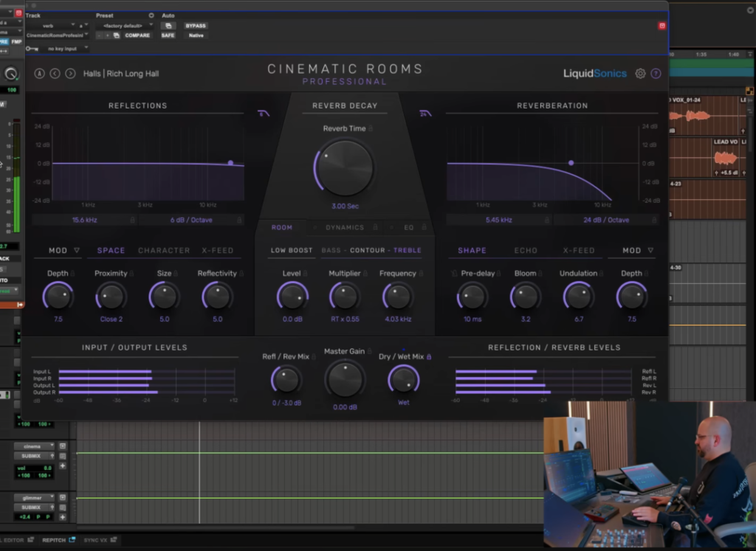Viewport: 756px width, 551px height.
Task: Click the Native button in the header
Action: [x=195, y=35]
